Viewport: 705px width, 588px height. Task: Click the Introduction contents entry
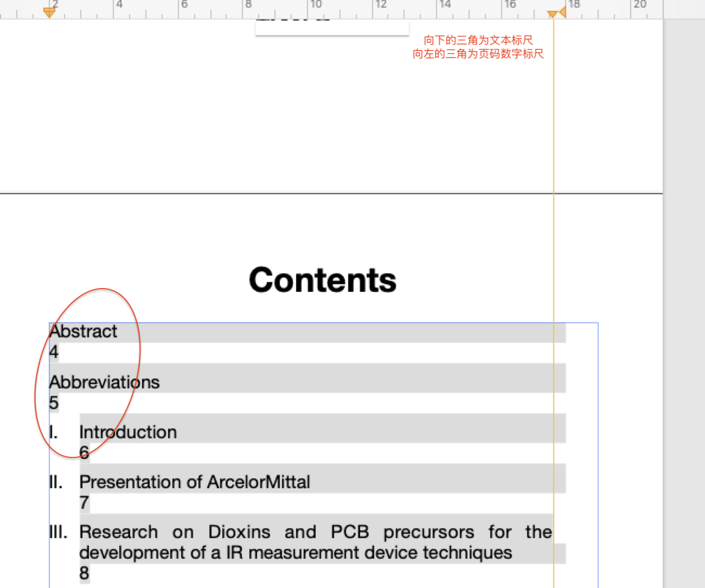[128, 432]
